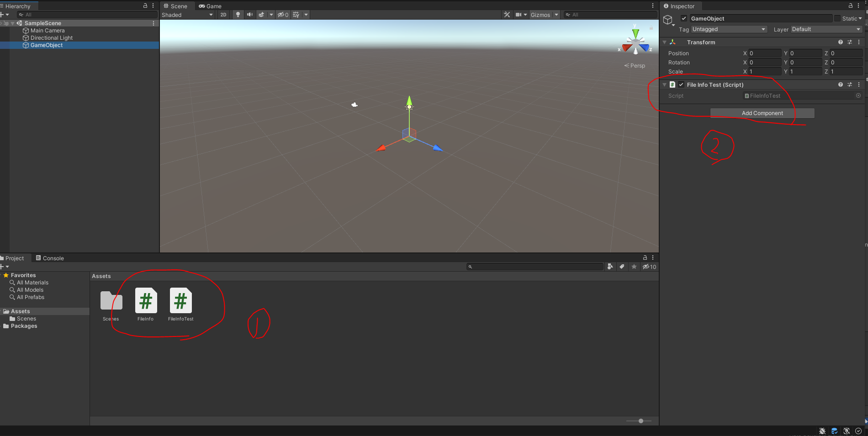Toggle 2D view mode in Scene

click(x=223, y=14)
